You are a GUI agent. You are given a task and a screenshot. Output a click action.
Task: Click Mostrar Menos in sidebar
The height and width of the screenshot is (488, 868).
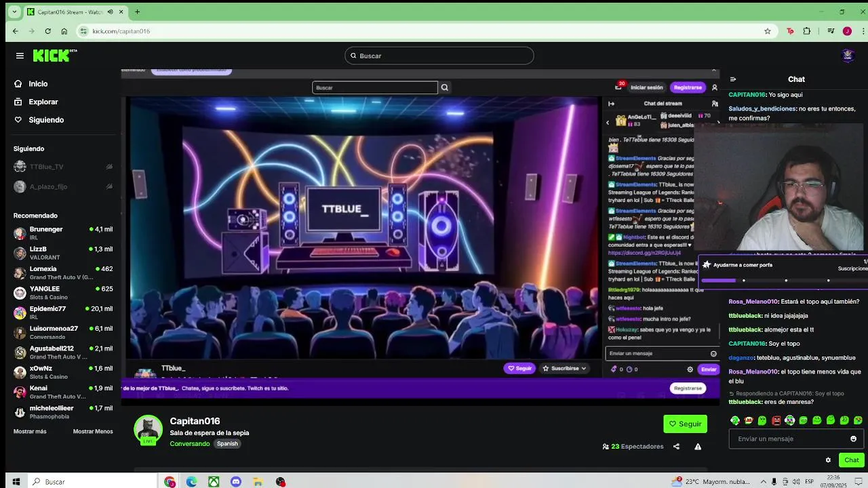[93, 431]
